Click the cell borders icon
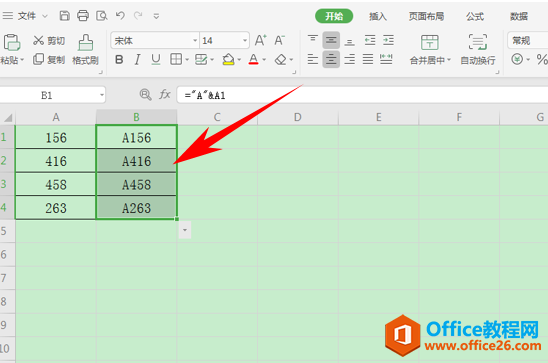548x363 pixels. tap(176, 59)
